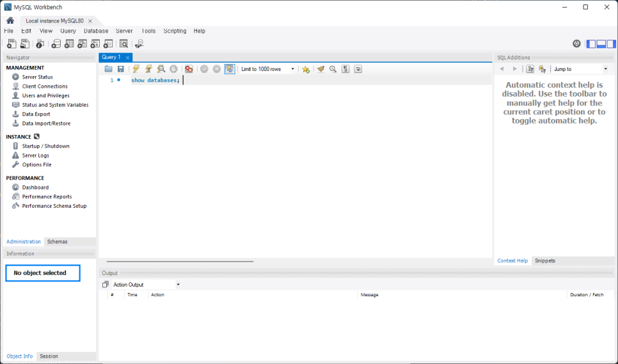The image size is (618, 364).
Task: Beautify the SQL with broom icon
Action: [321, 69]
